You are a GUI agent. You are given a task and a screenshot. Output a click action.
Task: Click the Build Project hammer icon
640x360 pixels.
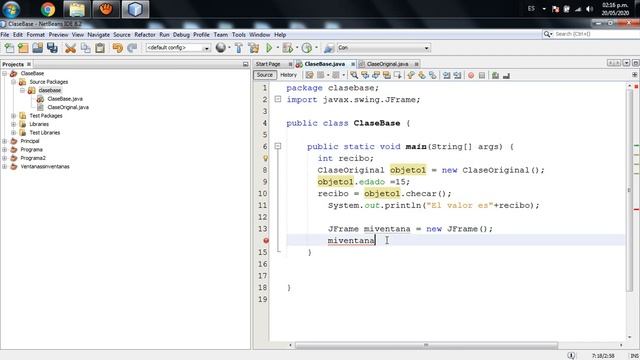239,48
